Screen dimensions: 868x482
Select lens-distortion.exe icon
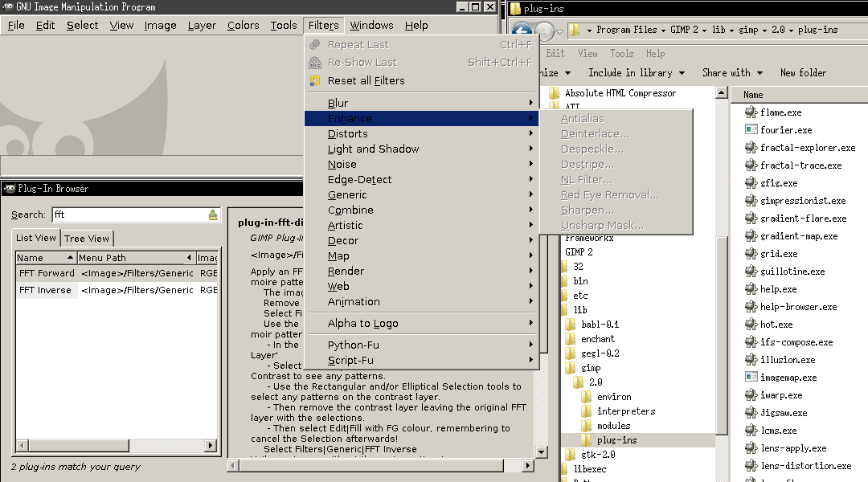point(751,467)
